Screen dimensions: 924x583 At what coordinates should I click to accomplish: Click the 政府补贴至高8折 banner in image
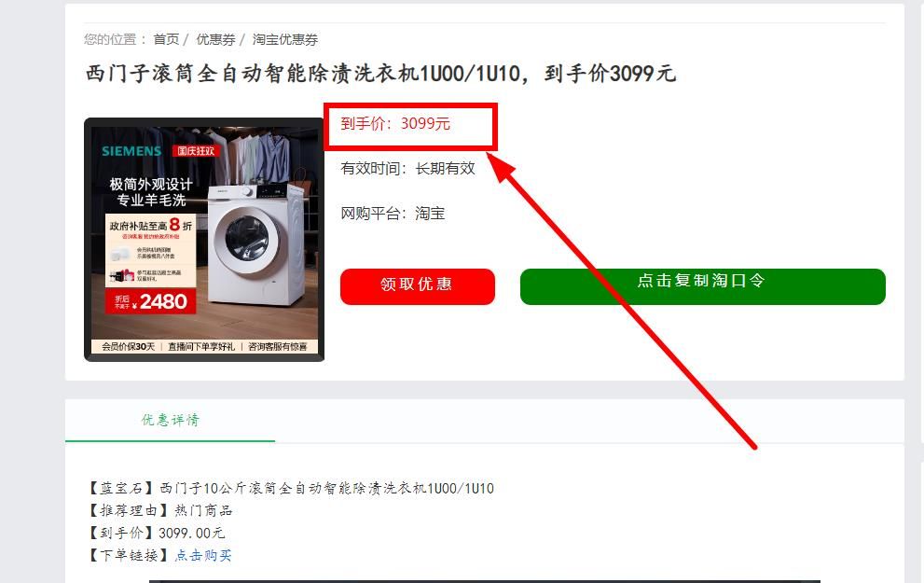click(x=151, y=225)
